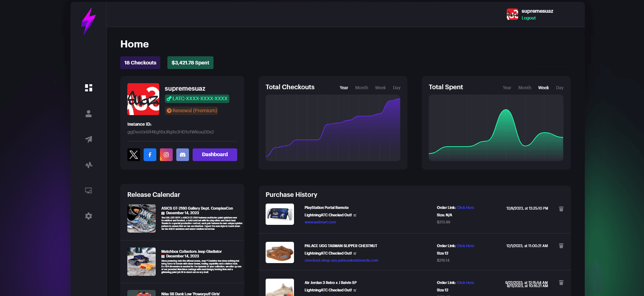The image size is (644, 296).
Task: Click the PALACE UGG slipper thumbnail
Action: pos(280,252)
